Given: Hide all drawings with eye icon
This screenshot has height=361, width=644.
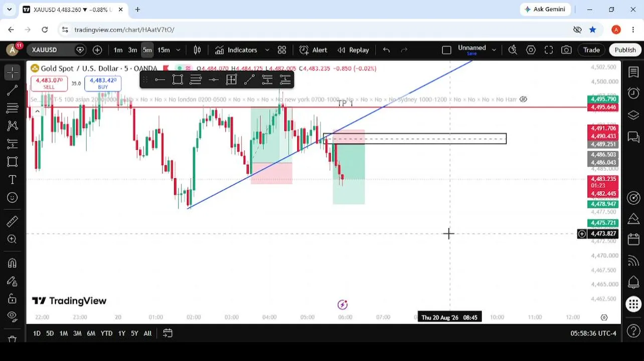Looking at the screenshot, I should pos(12,317).
